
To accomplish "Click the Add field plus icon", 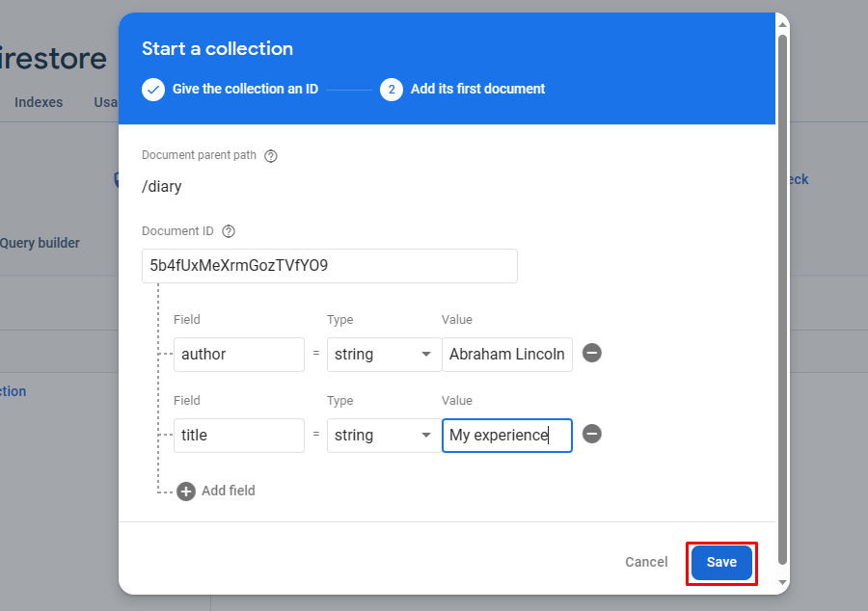I will pyautogui.click(x=186, y=491).
